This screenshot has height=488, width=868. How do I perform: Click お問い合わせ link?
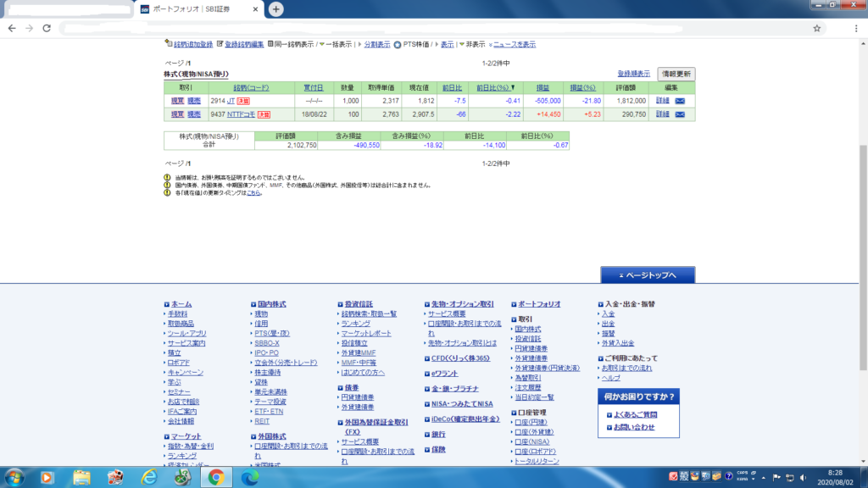click(634, 427)
